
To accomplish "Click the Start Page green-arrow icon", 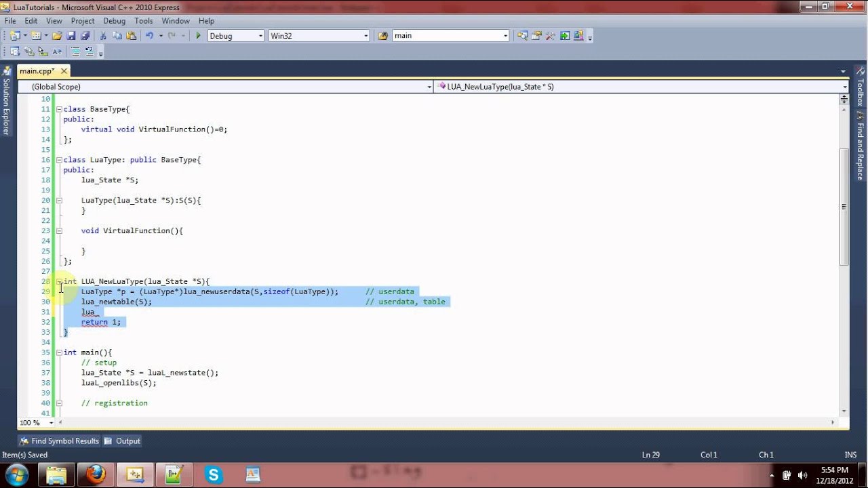I will pos(565,36).
